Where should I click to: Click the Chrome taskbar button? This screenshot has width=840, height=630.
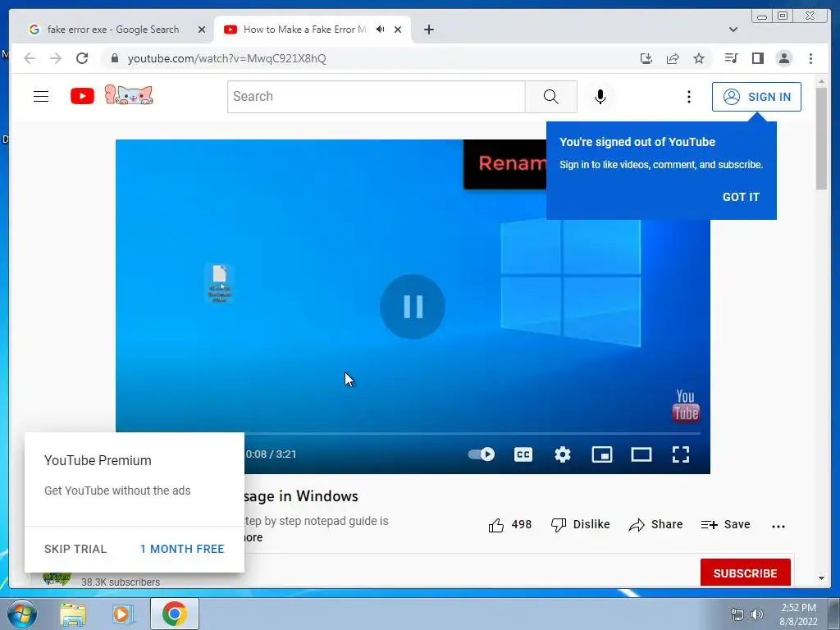[x=174, y=614]
